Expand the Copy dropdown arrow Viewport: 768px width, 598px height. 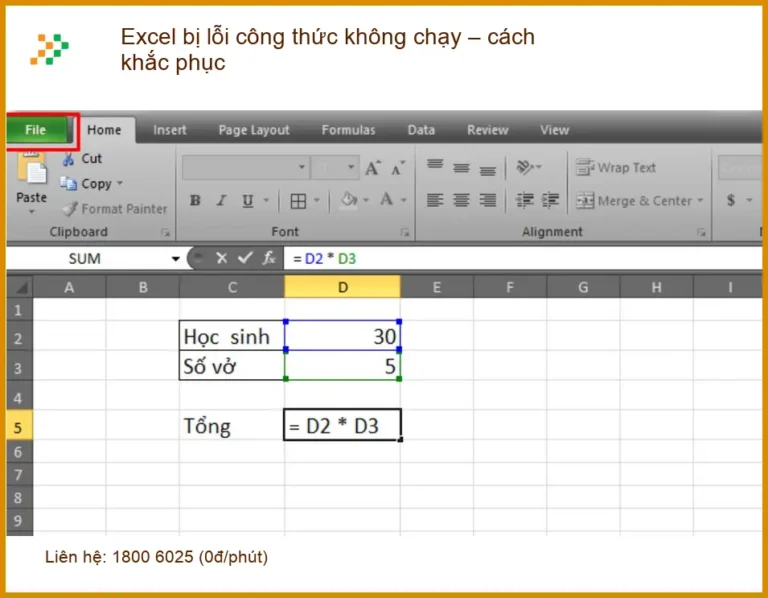pos(120,184)
